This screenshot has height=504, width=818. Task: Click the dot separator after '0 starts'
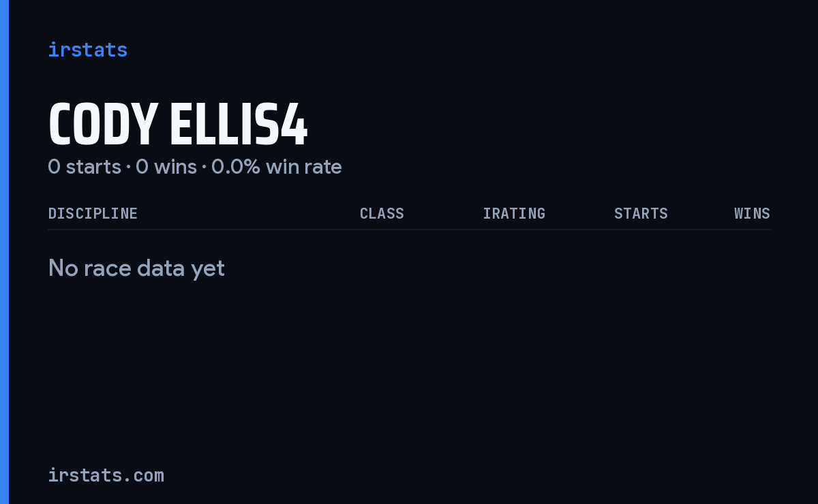128,168
